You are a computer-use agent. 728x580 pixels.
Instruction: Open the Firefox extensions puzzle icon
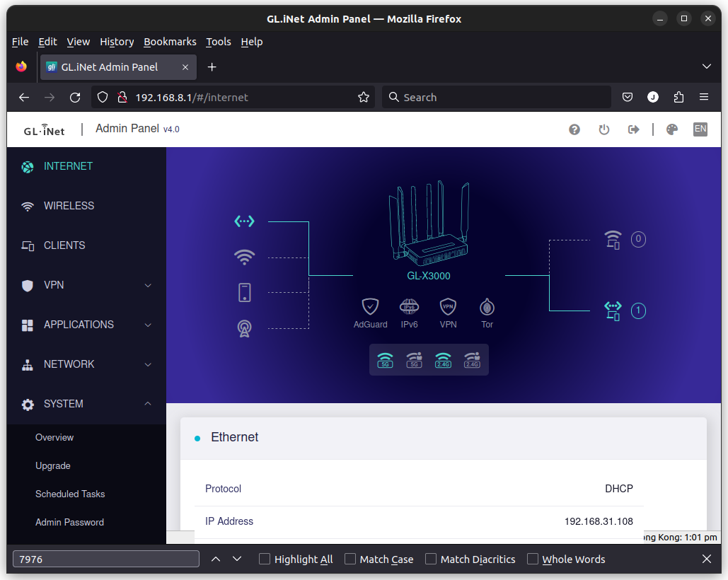678,98
